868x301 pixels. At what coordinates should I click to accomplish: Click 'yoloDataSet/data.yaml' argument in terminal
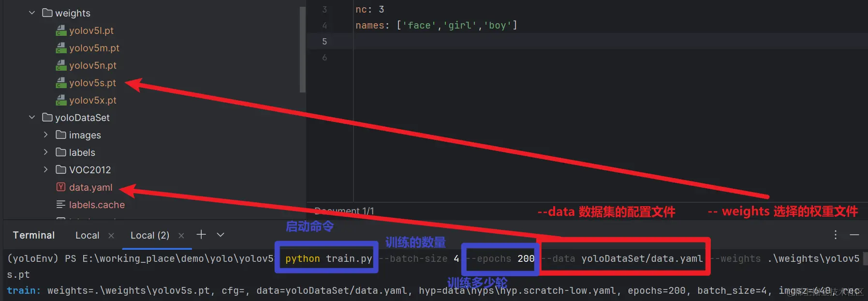point(642,258)
